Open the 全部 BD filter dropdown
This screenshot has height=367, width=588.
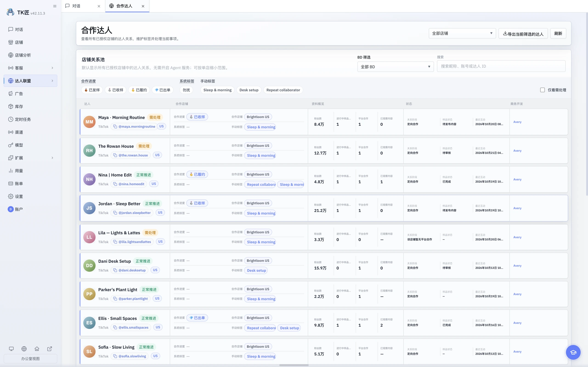coord(395,67)
